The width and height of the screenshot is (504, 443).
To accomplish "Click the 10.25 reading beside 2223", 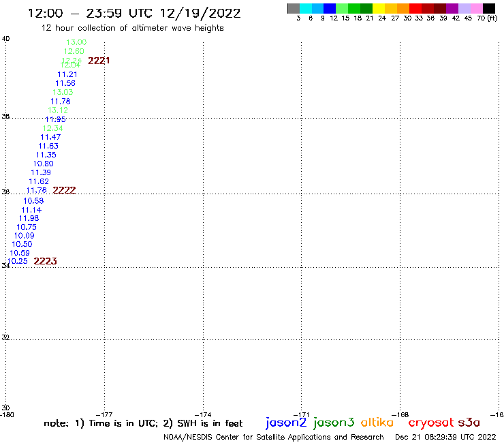I will (x=18, y=261).
